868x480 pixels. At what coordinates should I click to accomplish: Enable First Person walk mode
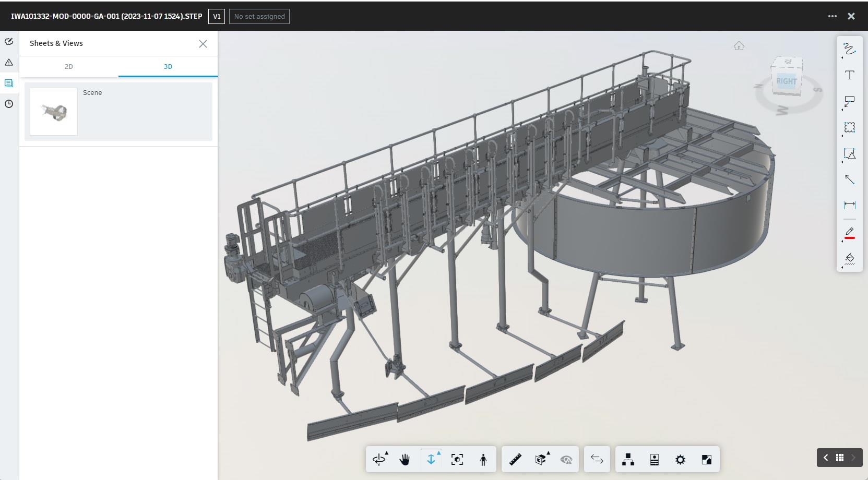pyautogui.click(x=483, y=460)
